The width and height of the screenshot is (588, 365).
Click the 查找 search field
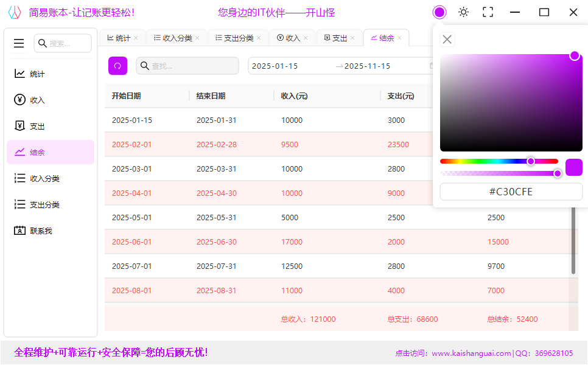click(x=187, y=66)
